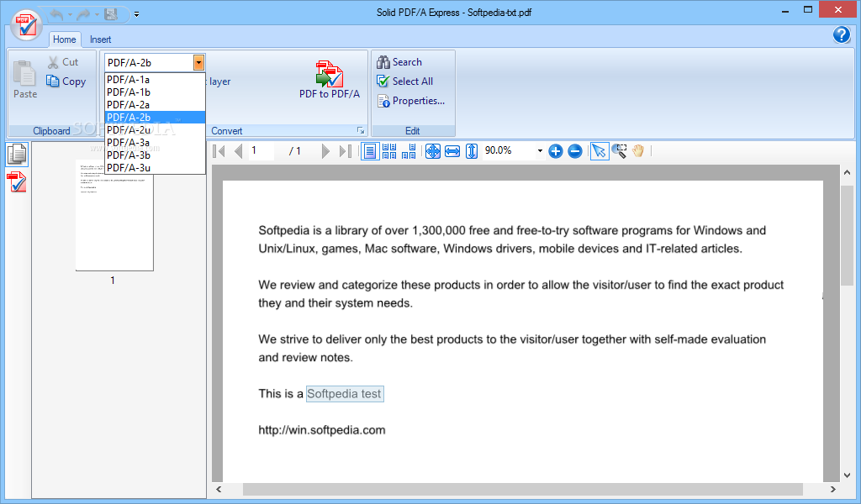
Task: Activate the marquee zoom magnifier tool
Action: click(619, 151)
